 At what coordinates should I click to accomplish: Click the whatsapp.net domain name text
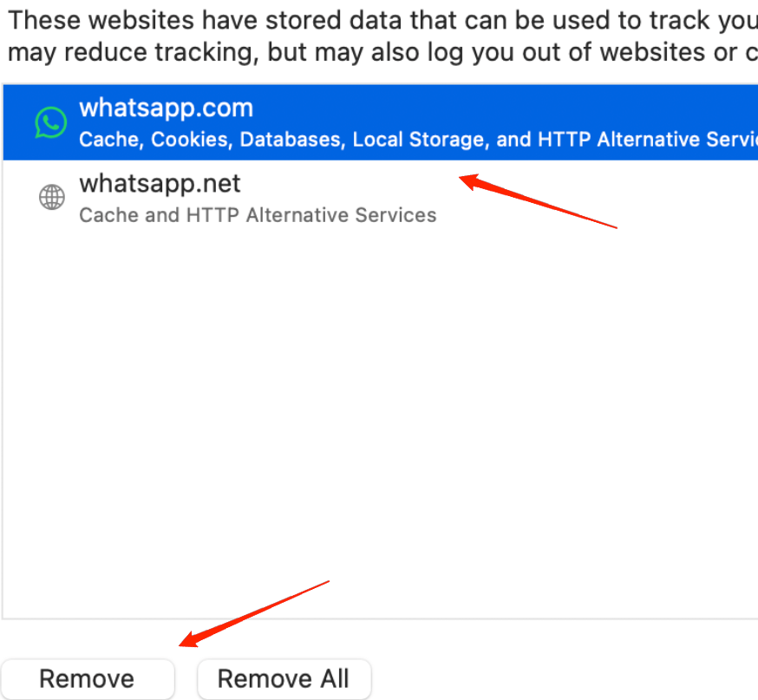pos(160,183)
